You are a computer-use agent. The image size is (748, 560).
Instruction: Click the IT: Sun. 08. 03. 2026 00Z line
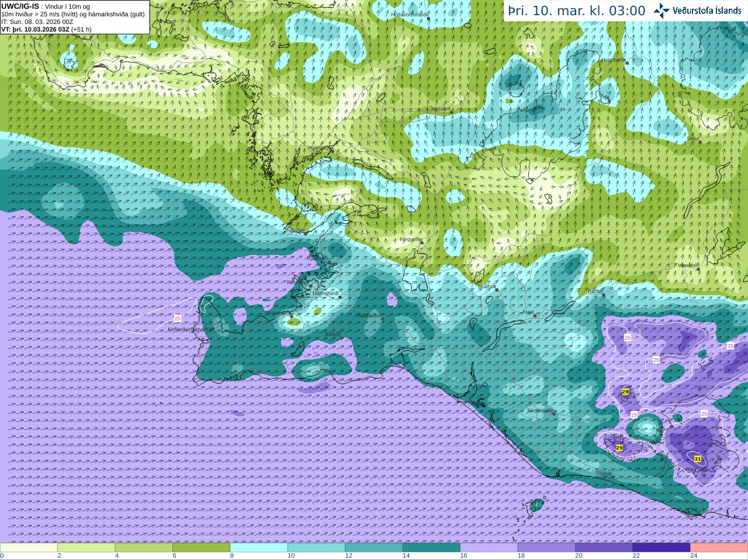[x=37, y=21]
